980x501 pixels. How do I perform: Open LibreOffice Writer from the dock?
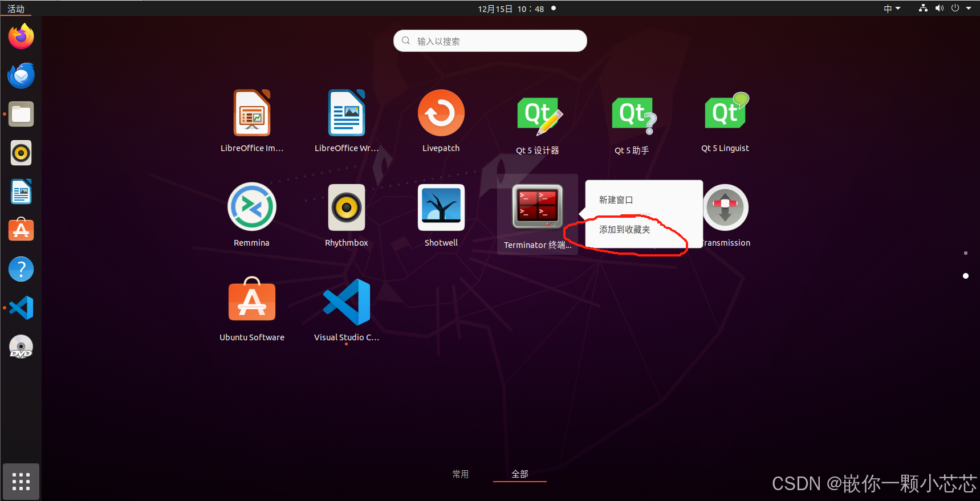(21, 192)
